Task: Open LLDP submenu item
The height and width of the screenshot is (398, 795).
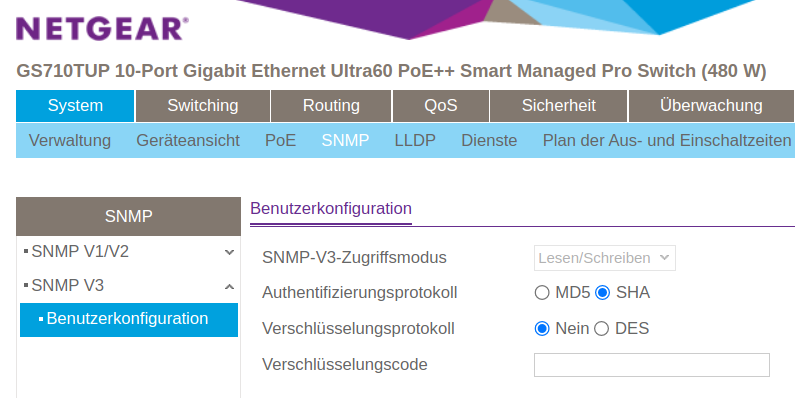Action: pos(415,140)
